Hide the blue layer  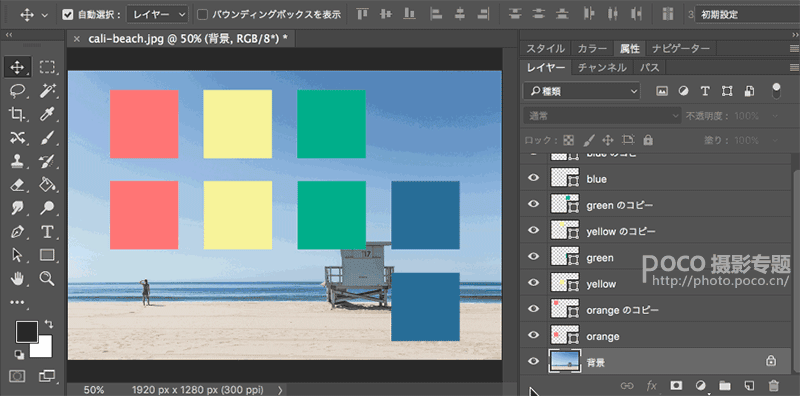point(534,178)
